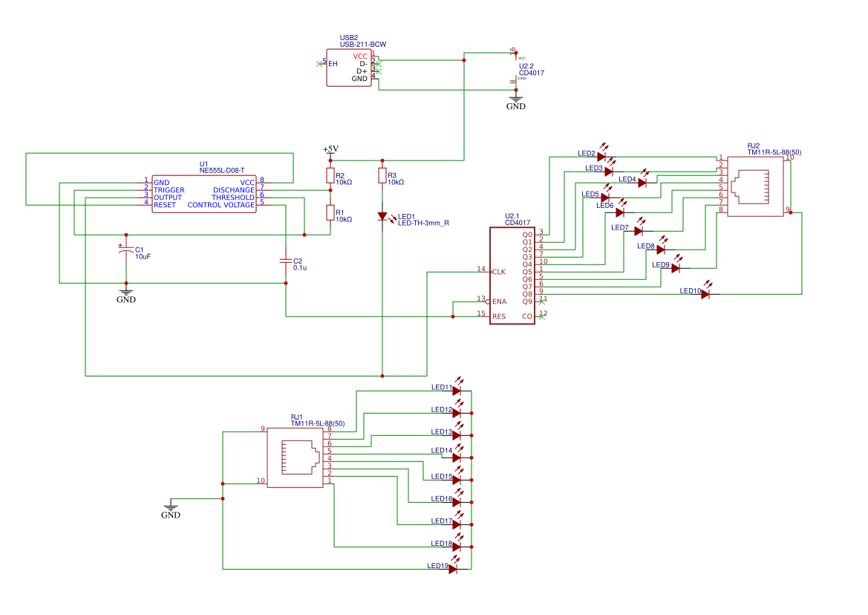Viewport: 868px width, 615px height.
Task: Select the R1 resistor symbol
Action: tap(330, 213)
